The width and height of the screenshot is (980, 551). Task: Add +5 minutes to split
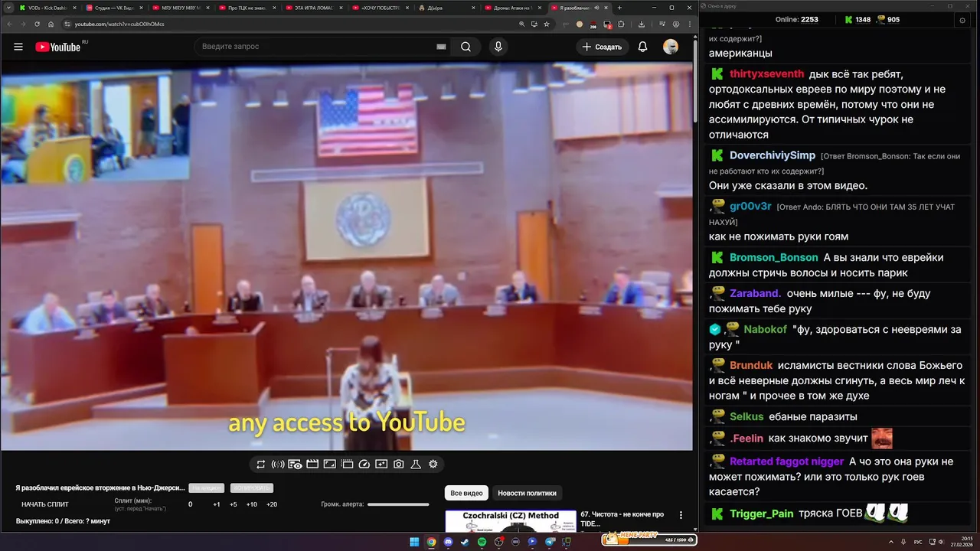click(x=234, y=504)
